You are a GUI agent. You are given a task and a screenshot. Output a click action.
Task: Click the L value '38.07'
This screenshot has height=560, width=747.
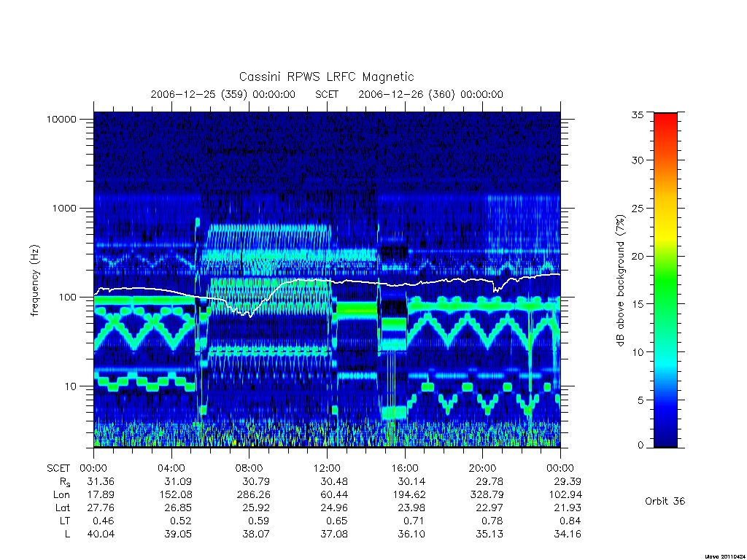pyautogui.click(x=256, y=534)
